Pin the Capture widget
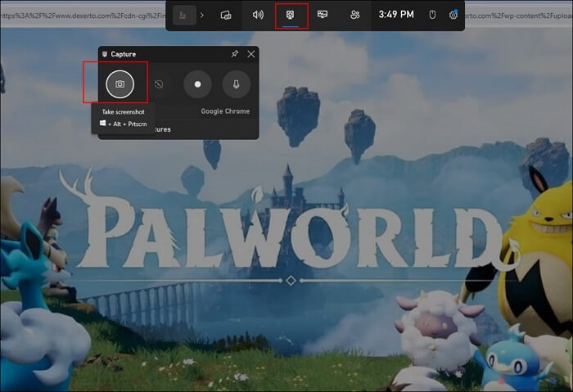Screen dimensions: 573x392 coord(235,54)
